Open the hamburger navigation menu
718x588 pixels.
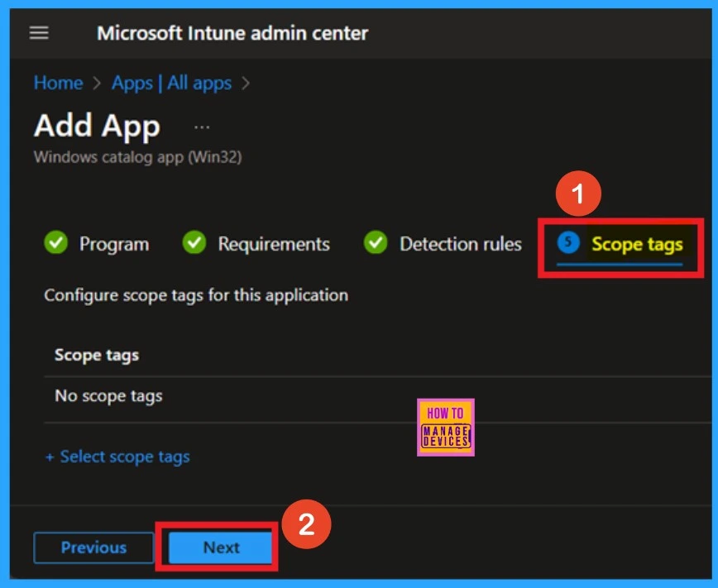[39, 33]
